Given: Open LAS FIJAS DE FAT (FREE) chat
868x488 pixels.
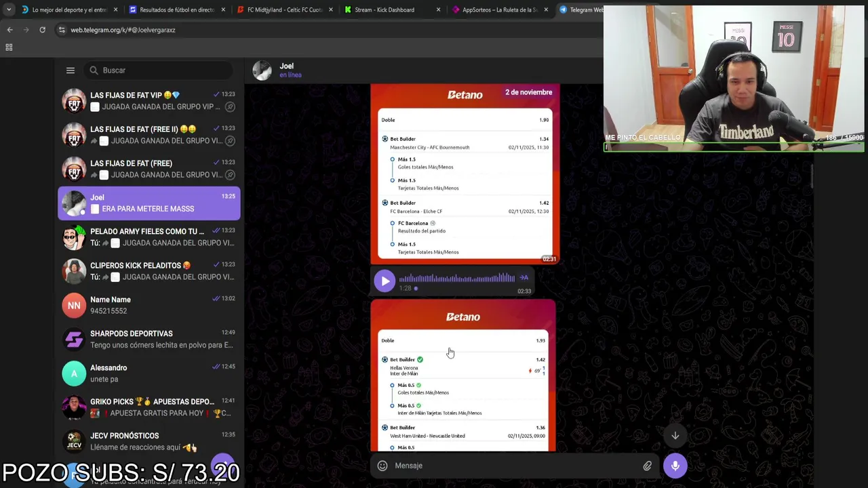Looking at the screenshot, I should point(149,169).
